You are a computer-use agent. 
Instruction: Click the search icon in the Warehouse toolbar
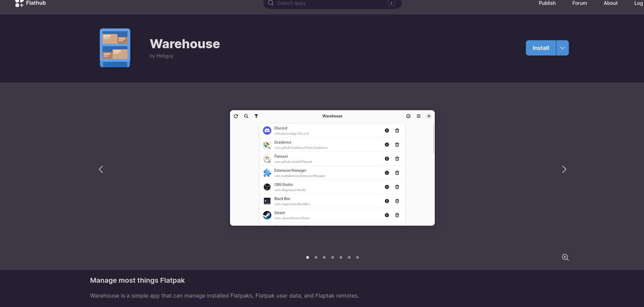click(x=246, y=116)
